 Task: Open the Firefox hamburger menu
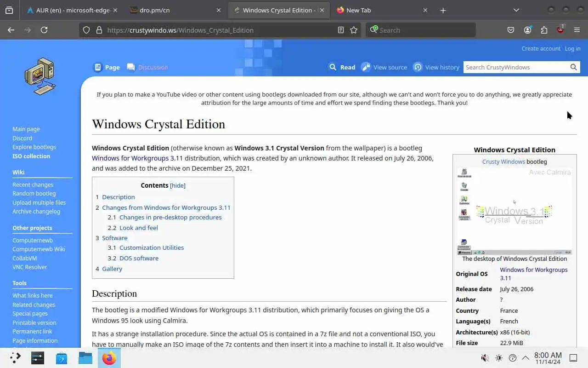tap(577, 30)
